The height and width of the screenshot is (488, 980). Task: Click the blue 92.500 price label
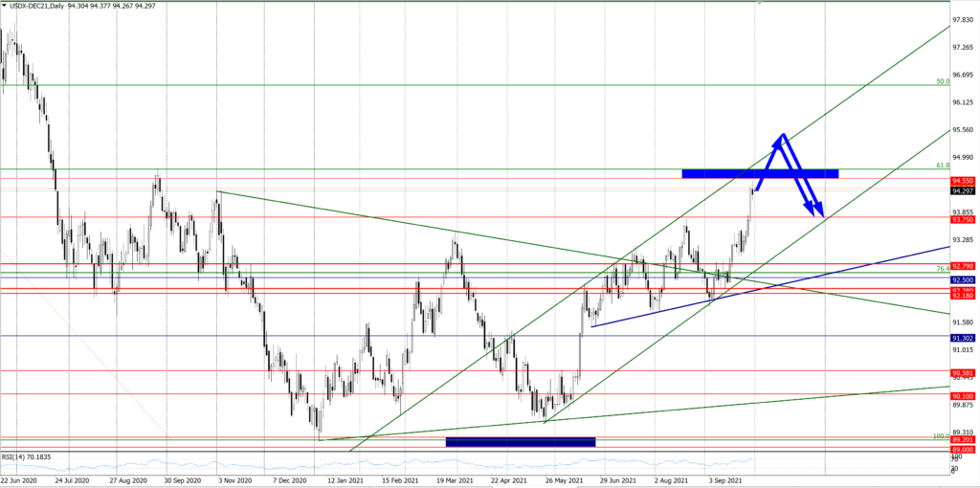point(963,279)
